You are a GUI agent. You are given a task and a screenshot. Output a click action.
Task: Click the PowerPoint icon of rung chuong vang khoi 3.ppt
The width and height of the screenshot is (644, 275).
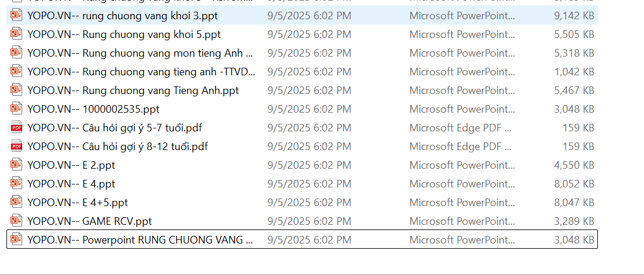coord(16,16)
